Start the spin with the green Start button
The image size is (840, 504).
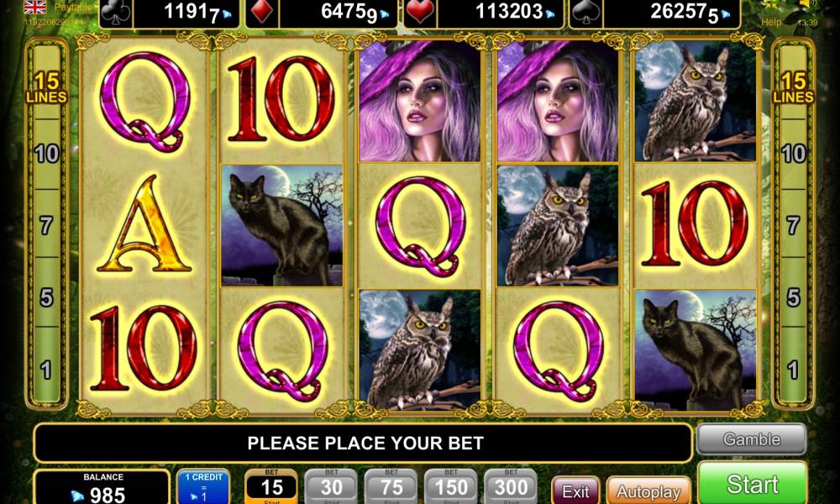[x=752, y=484]
